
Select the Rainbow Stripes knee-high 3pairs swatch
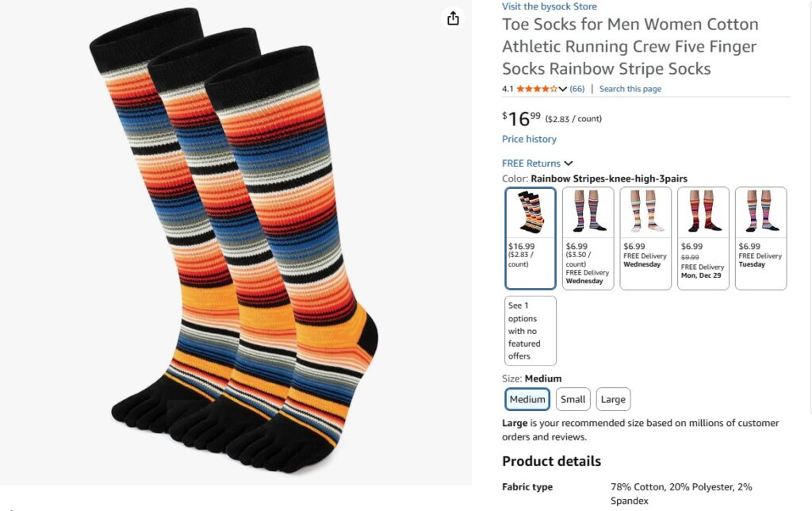pos(530,238)
